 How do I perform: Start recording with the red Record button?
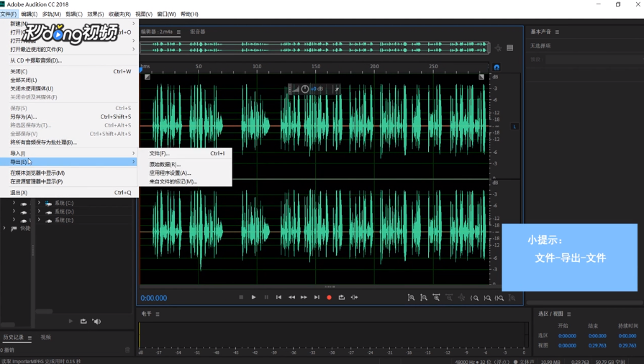[329, 297]
